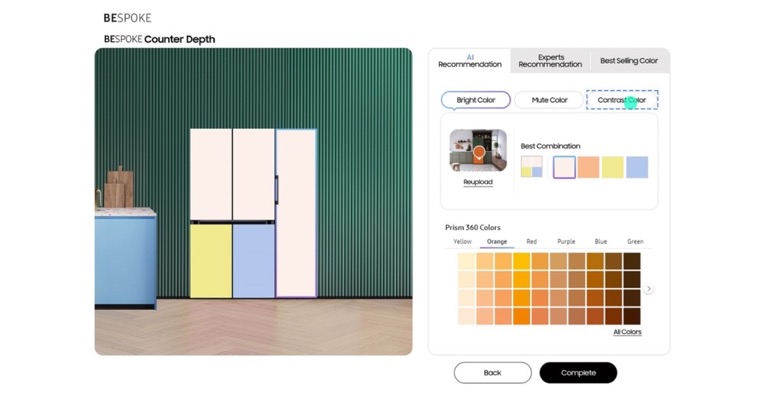The image size is (765, 400).
Task: Choose the Contrast Color option
Action: click(621, 100)
